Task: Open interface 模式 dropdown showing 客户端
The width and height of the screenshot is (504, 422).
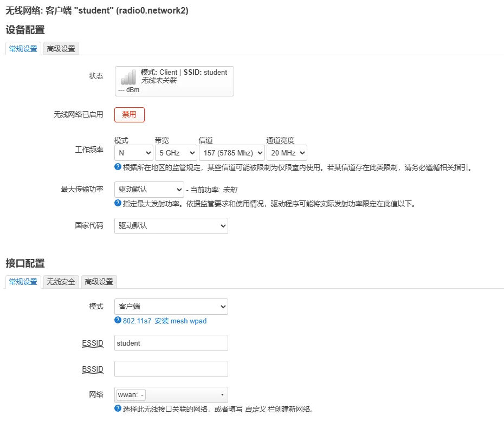Action: click(171, 307)
